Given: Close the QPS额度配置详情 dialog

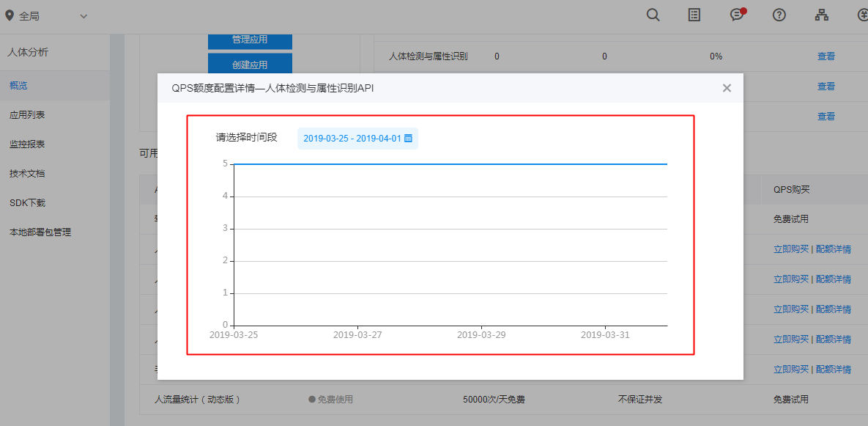Looking at the screenshot, I should [727, 88].
